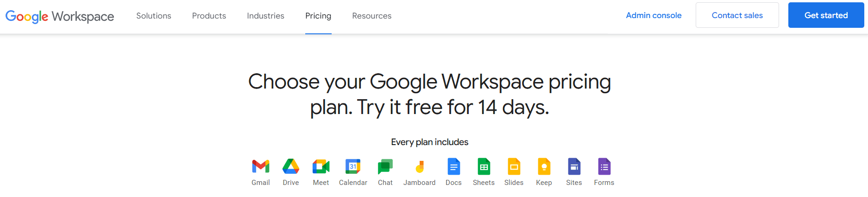
Task: Click the Google Drive icon
Action: pyautogui.click(x=291, y=166)
